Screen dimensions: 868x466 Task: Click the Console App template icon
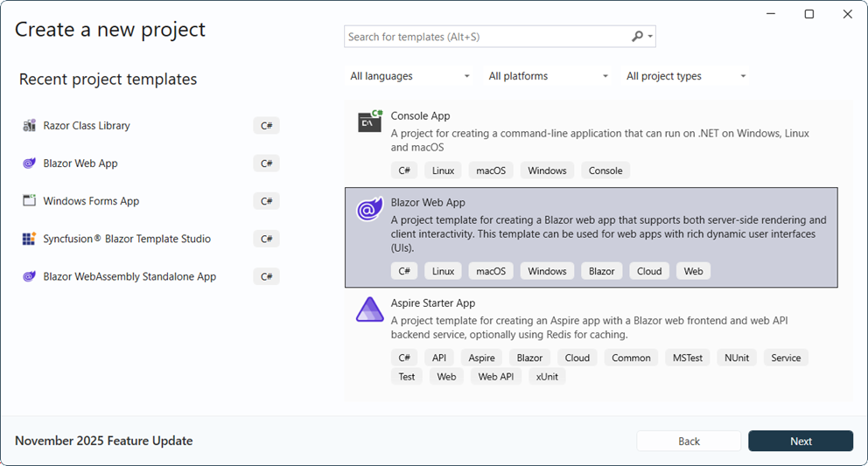[370, 122]
